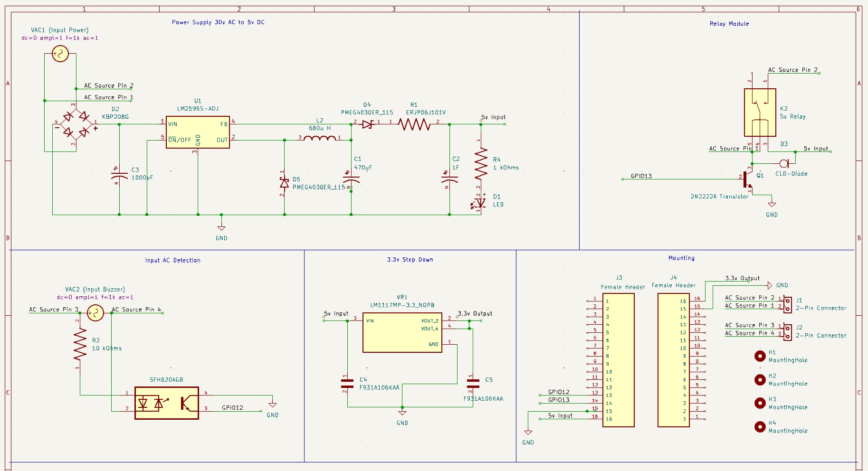Click the '3.3v Step Down' section title
868x471 pixels.
click(x=410, y=260)
